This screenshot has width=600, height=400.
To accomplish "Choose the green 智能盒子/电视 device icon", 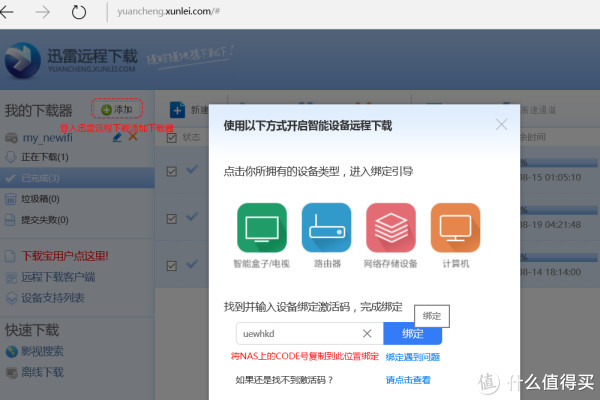I will (262, 228).
